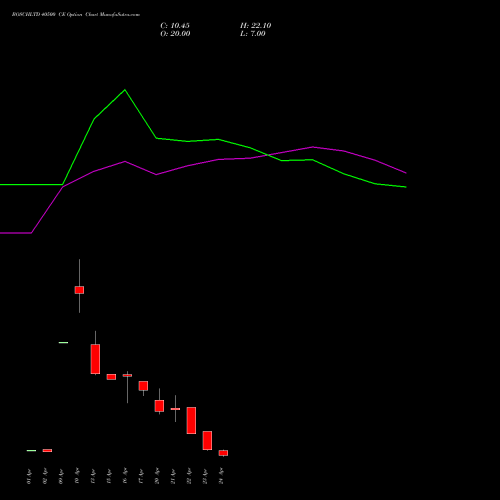Select the low value L: 7.00
500x500 pixels.
tap(253, 34)
